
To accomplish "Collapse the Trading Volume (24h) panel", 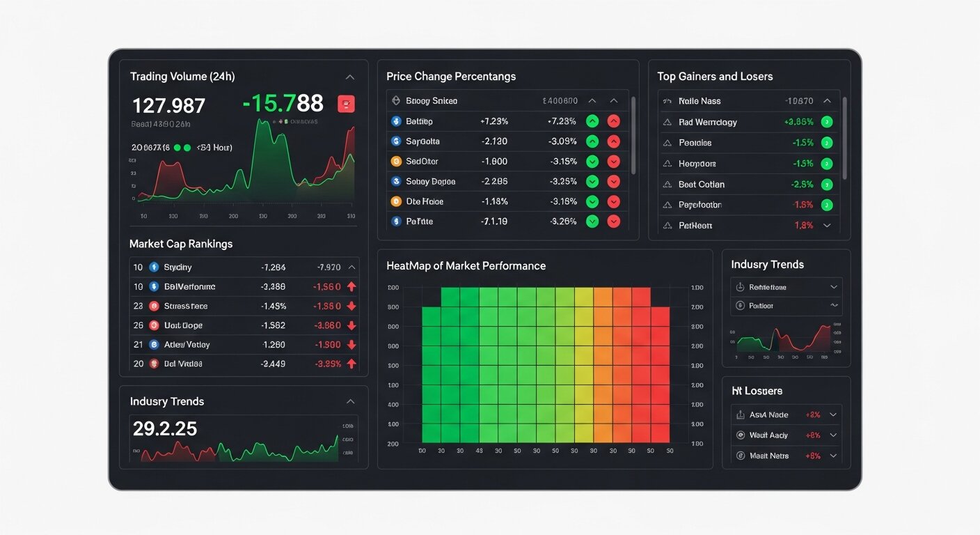I will [350, 76].
